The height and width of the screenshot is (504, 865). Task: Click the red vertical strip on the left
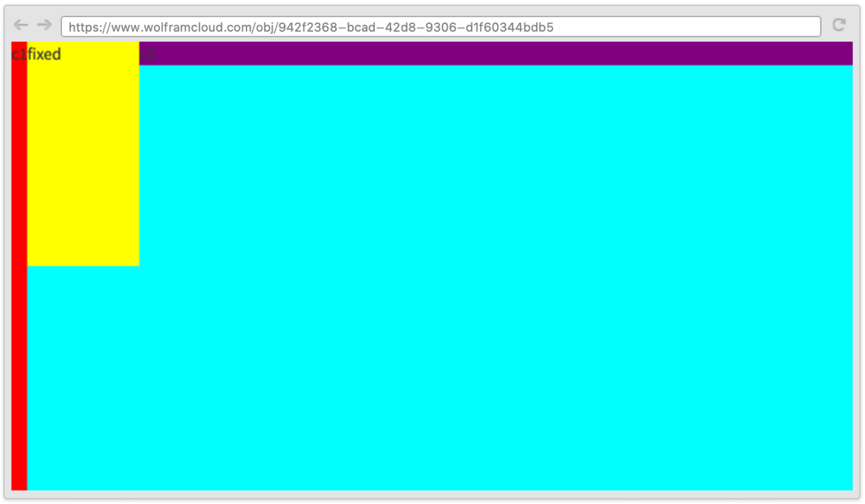pos(19,265)
